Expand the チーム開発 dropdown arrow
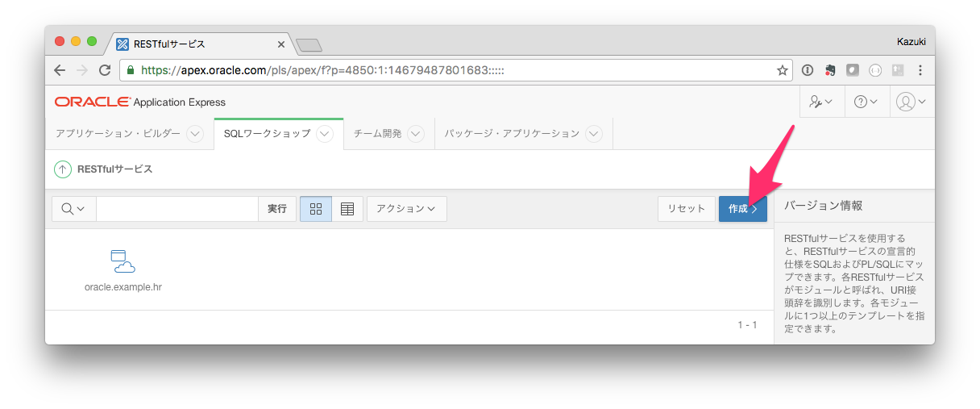 coord(416,134)
